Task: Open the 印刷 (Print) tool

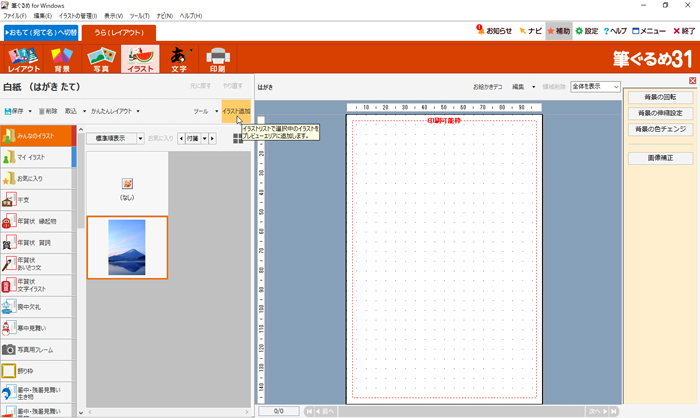Action: pyautogui.click(x=218, y=59)
